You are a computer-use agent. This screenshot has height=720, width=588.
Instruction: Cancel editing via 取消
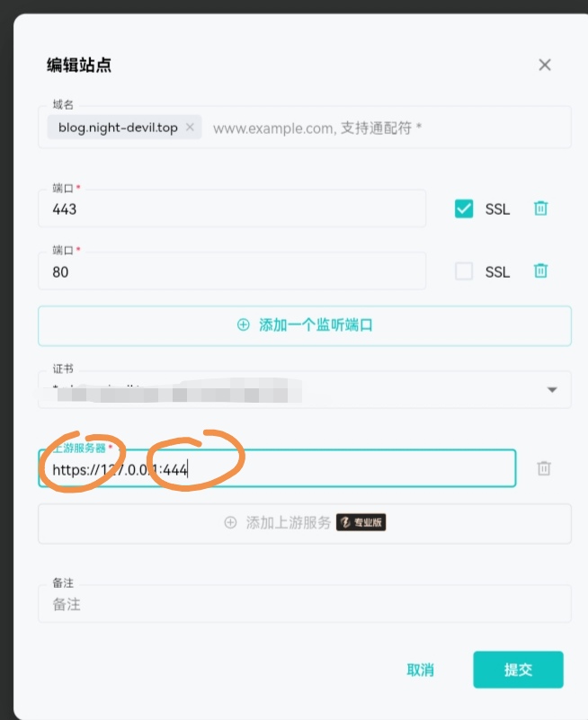(420, 670)
